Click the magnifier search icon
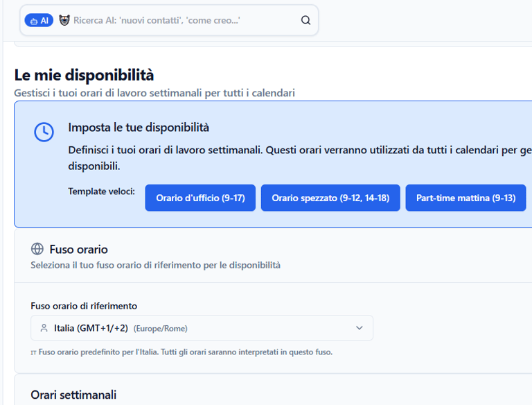532x405 pixels. click(x=305, y=20)
